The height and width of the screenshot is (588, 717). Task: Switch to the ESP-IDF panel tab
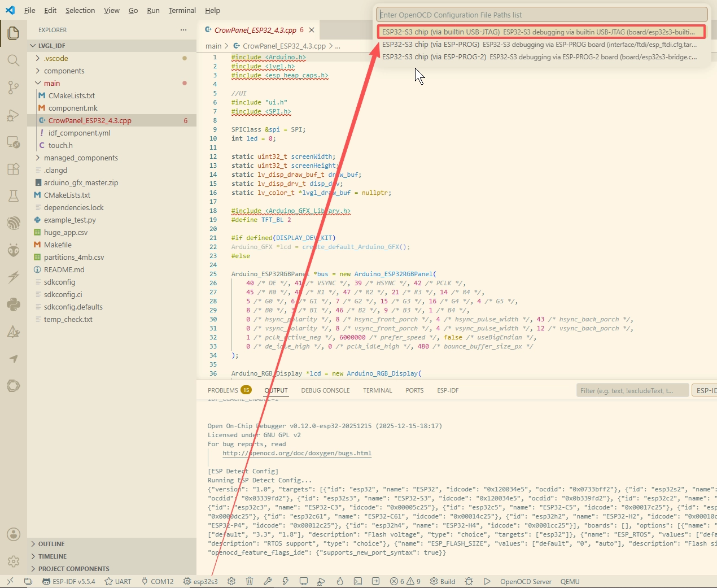tap(448, 390)
